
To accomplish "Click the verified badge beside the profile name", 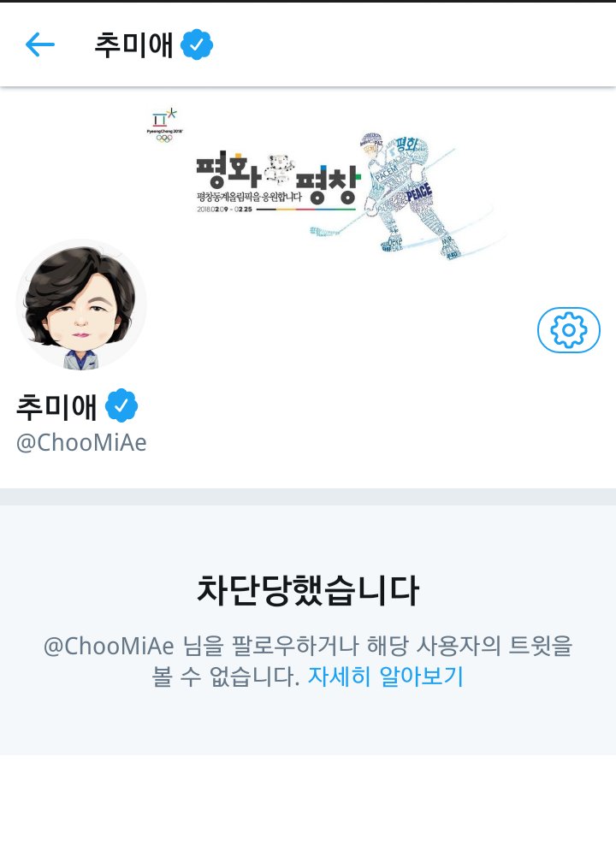I will click(121, 405).
